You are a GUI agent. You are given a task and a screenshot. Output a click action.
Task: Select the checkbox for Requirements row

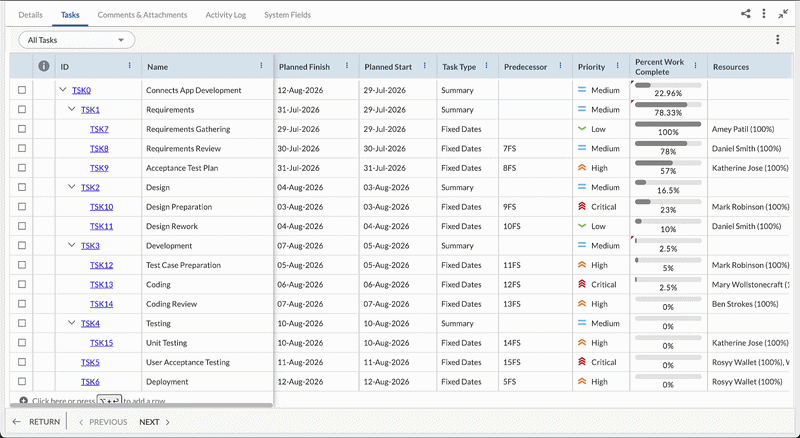[x=22, y=109]
